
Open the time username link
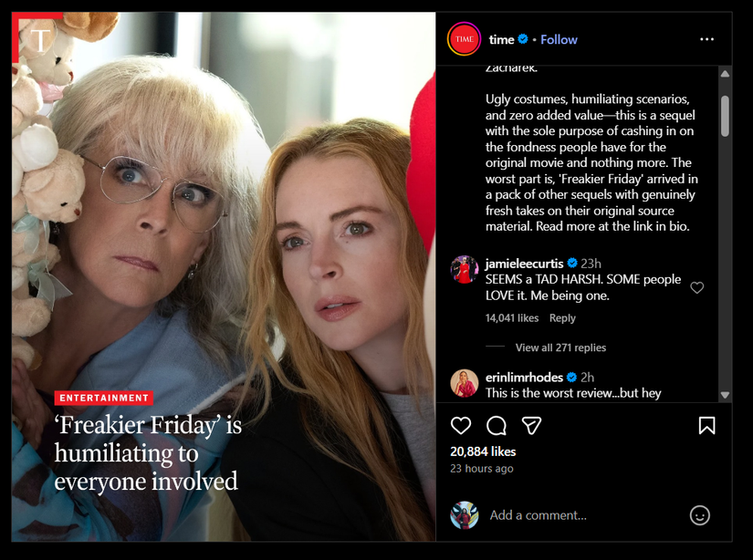(501, 39)
